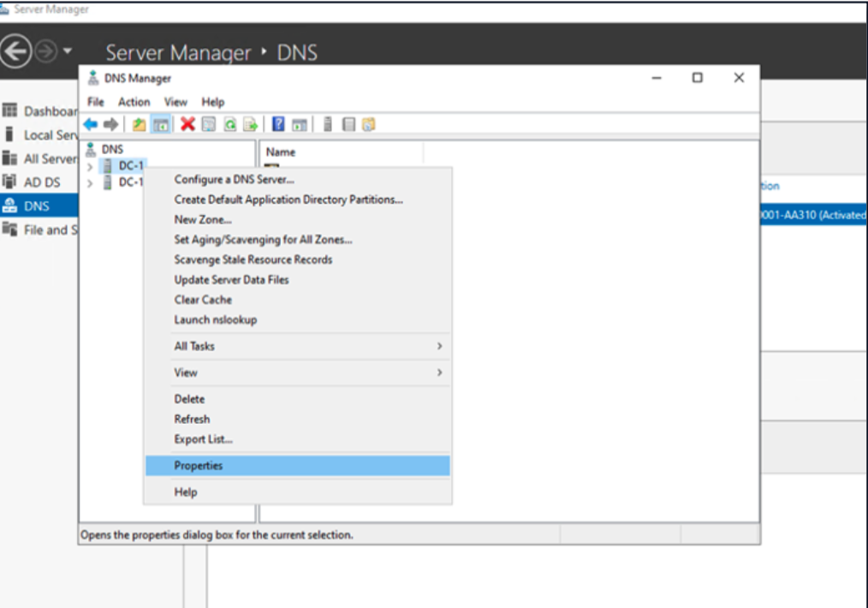Screen dimensions: 868x608
Task: Expand the first DC-1 server node
Action: (x=90, y=166)
